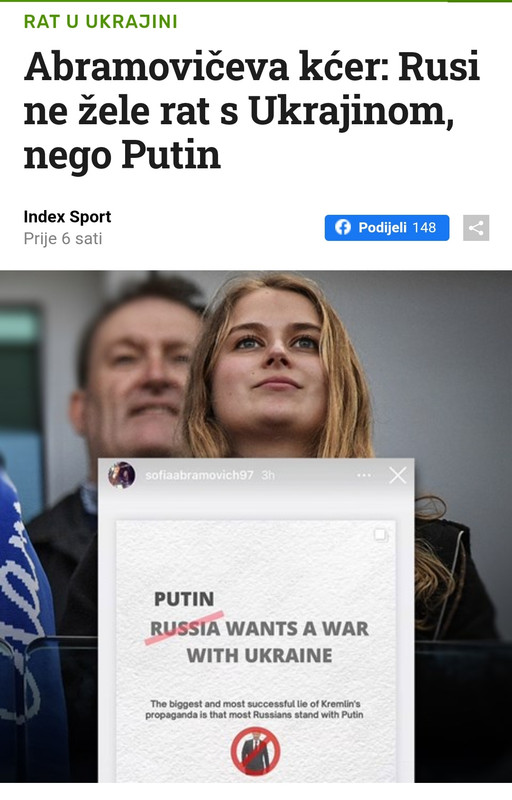The image size is (512, 800).
Task: Click the small square icon on story card
Action: (380, 535)
